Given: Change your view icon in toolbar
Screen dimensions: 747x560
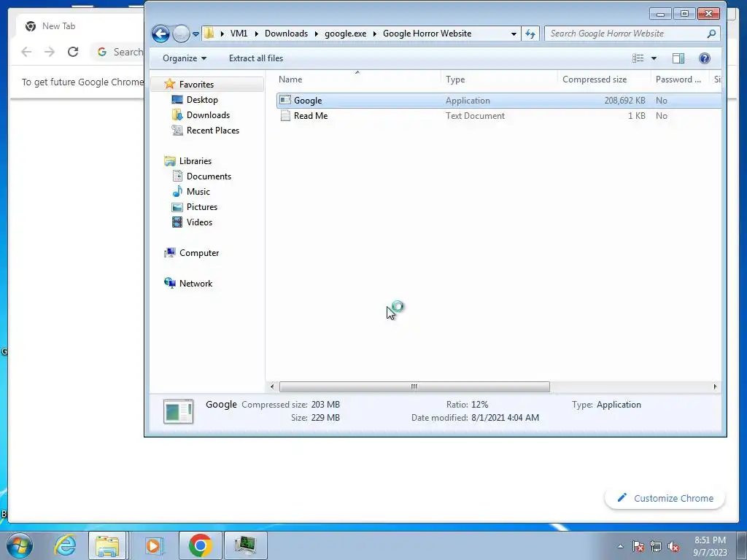Looking at the screenshot, I should point(638,58).
